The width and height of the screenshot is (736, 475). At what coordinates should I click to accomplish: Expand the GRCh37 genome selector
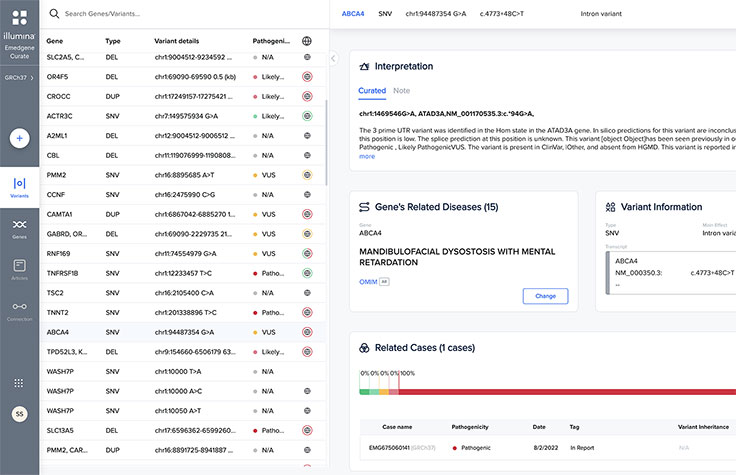19,77
